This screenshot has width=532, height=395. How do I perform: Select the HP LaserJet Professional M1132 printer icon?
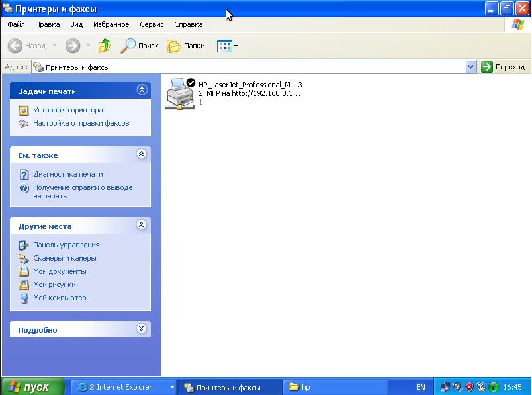tap(180, 93)
